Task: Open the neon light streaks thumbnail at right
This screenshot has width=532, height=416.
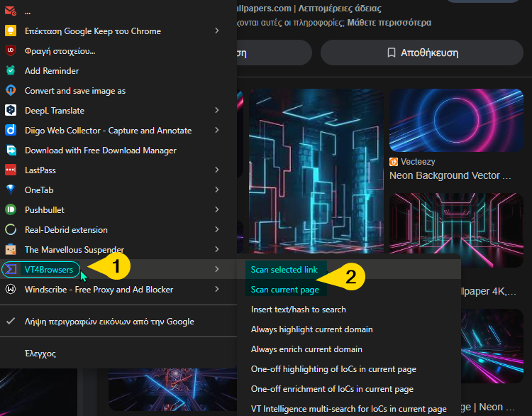Action: [x=492, y=346]
